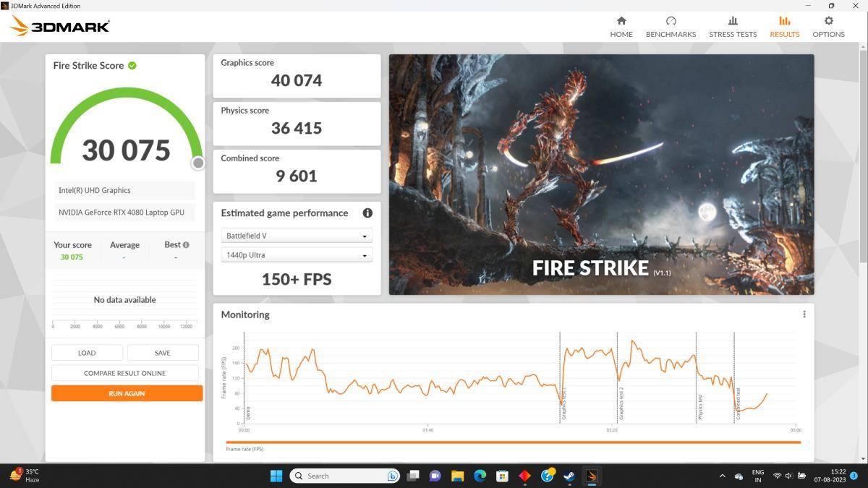Expand the 1440p Ultra resolution dropdown

[297, 255]
